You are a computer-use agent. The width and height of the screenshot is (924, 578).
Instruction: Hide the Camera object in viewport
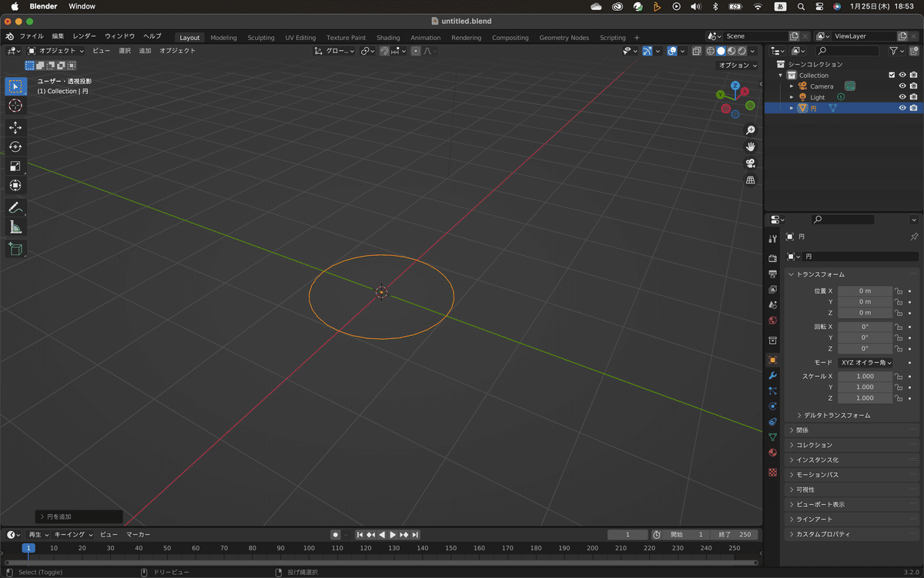[902, 86]
